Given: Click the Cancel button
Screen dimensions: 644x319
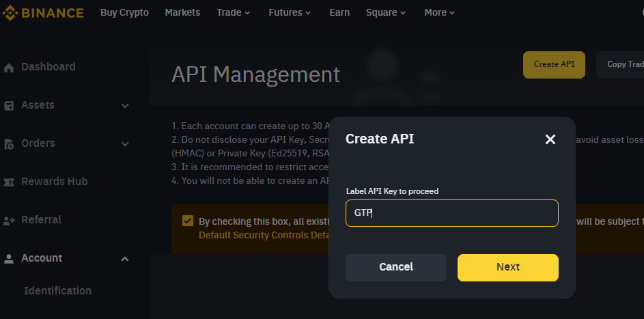Looking at the screenshot, I should (x=396, y=268).
